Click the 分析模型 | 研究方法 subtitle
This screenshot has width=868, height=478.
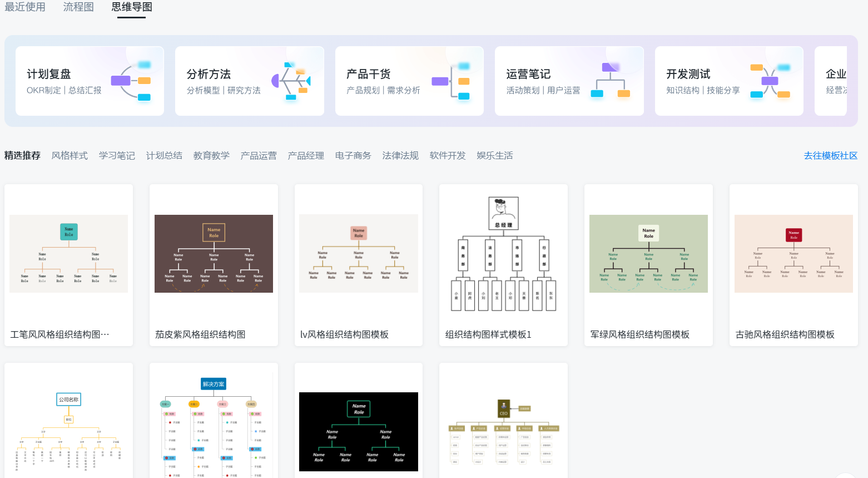[224, 90]
